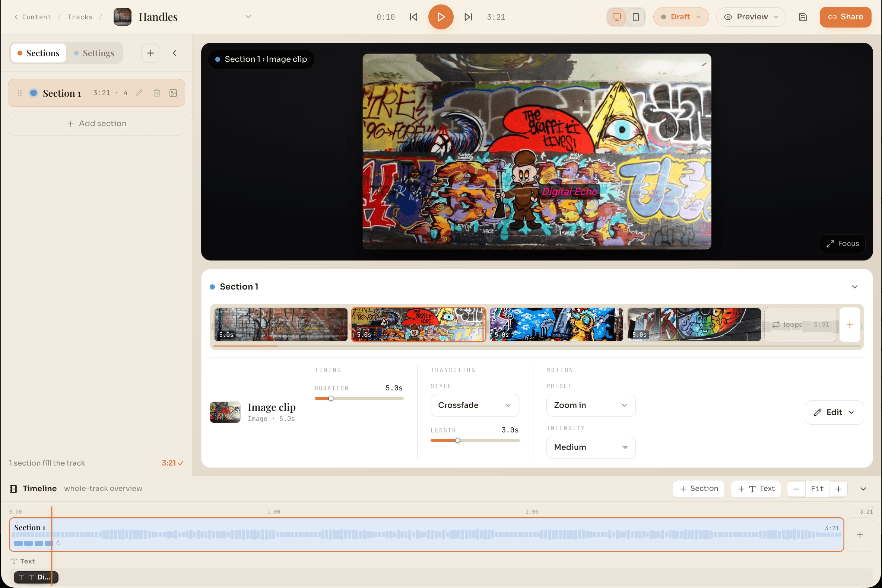882x588 pixels.
Task: Click the orange 3:21 check status
Action: coord(173,463)
